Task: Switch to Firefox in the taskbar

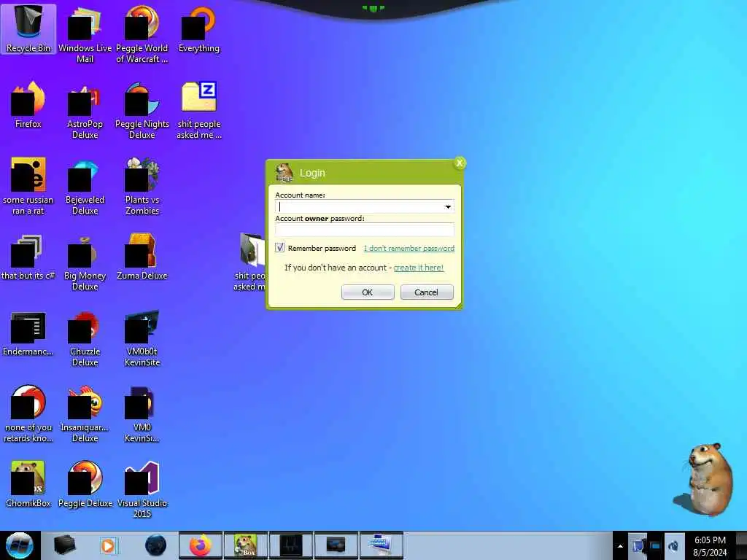Action: tap(201, 545)
